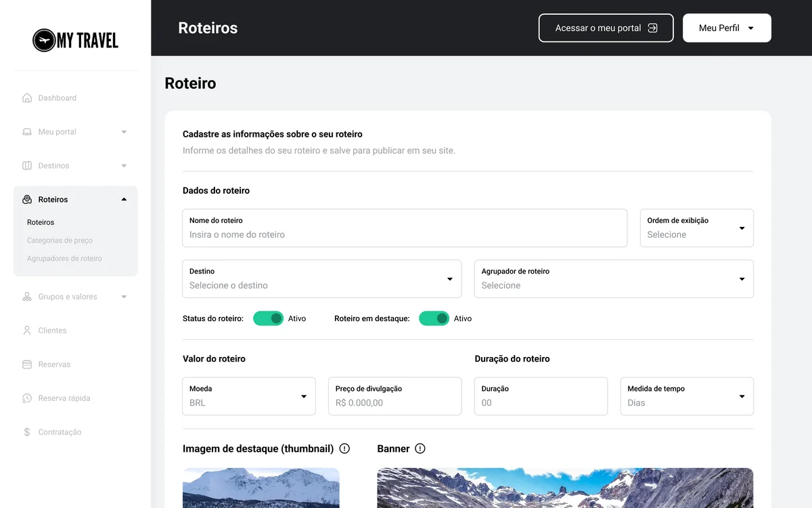This screenshot has width=812, height=508.
Task: Click the Meu portal laptop icon
Action: point(27,131)
